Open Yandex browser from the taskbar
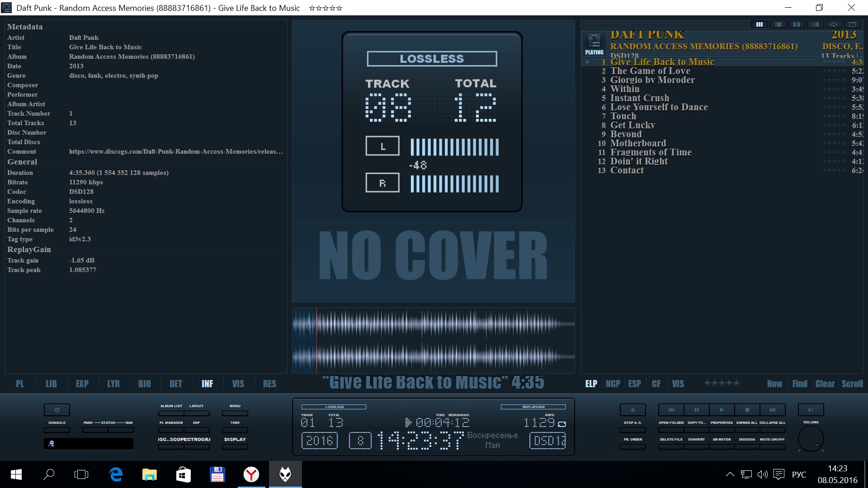 [251, 474]
